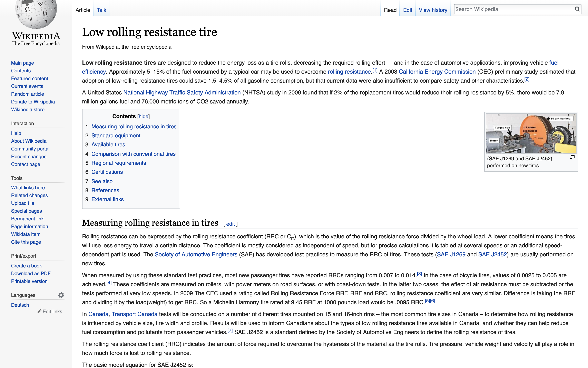Click the enlarge icon on the image caption
This screenshot has height=368, width=588.
[572, 157]
